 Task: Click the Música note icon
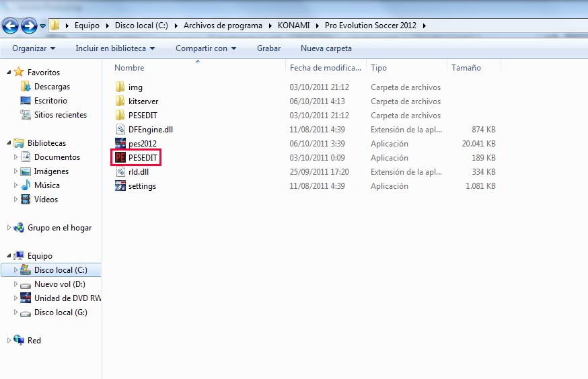coord(26,185)
